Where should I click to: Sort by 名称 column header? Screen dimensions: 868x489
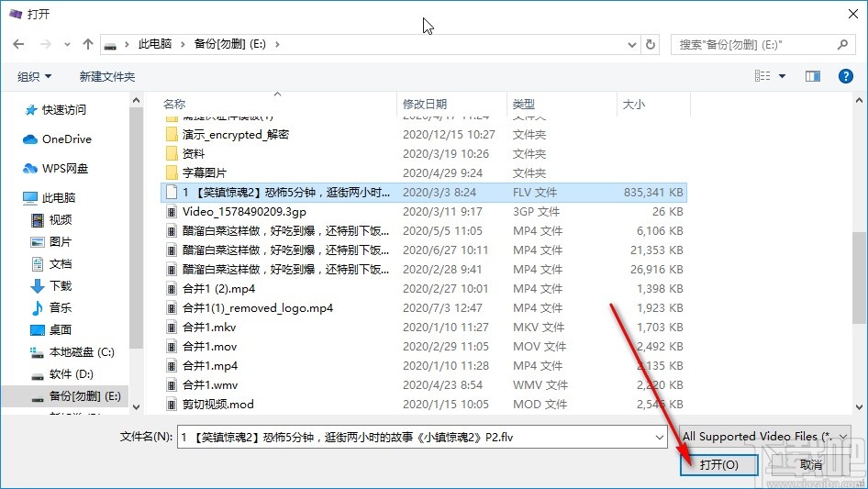click(174, 104)
